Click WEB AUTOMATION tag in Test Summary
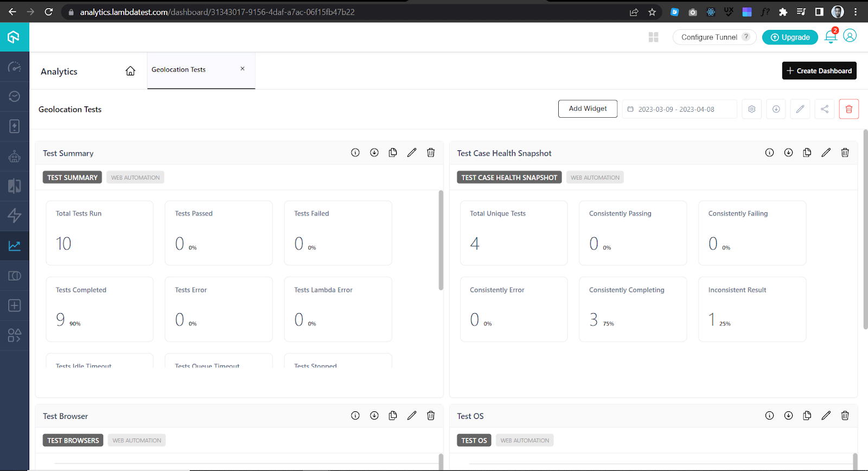Image resolution: width=868 pixels, height=471 pixels. click(x=135, y=177)
